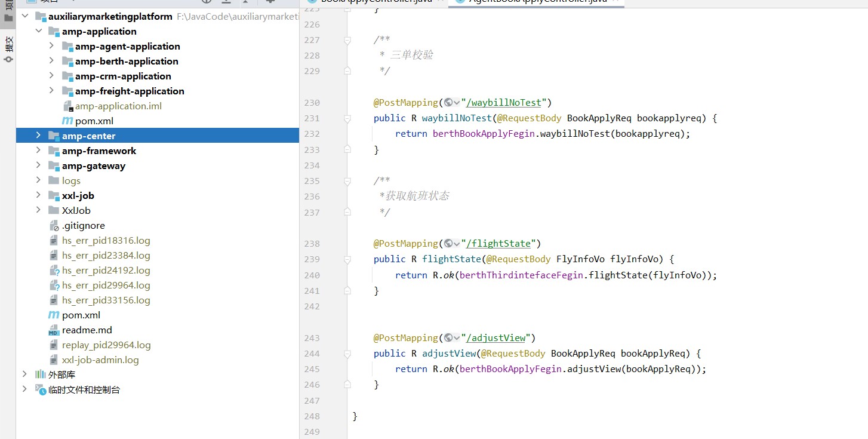Select xxl-job-admin.log in the tree
Image resolution: width=868 pixels, height=439 pixels.
click(x=100, y=360)
